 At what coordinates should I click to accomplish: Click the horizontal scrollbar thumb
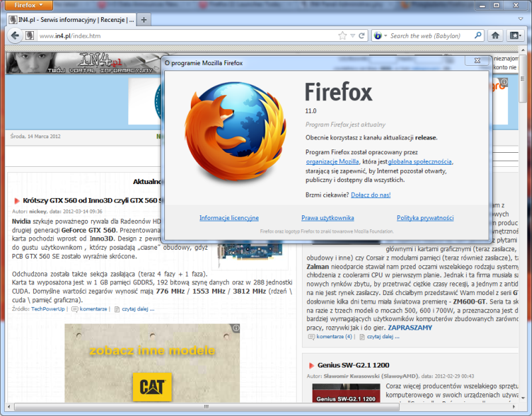coord(206,407)
